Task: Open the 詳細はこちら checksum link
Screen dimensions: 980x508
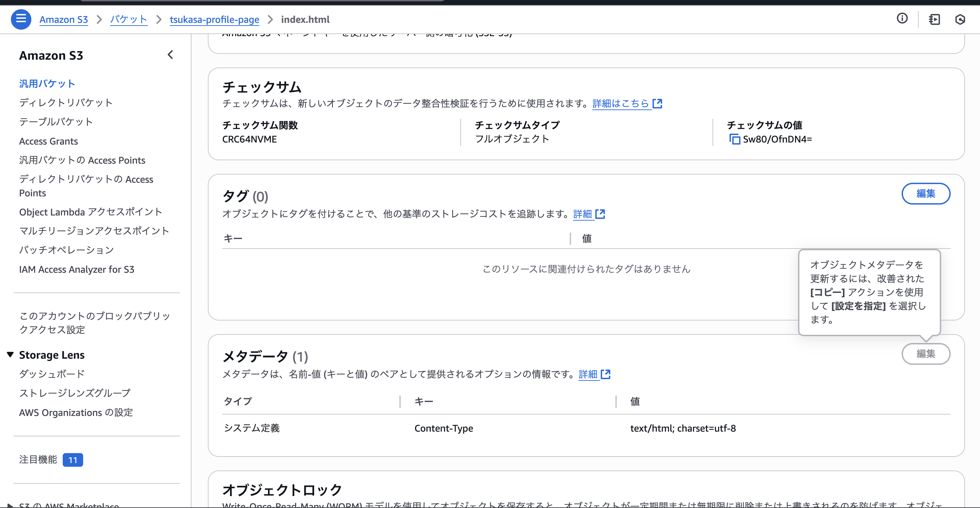Action: [x=620, y=104]
